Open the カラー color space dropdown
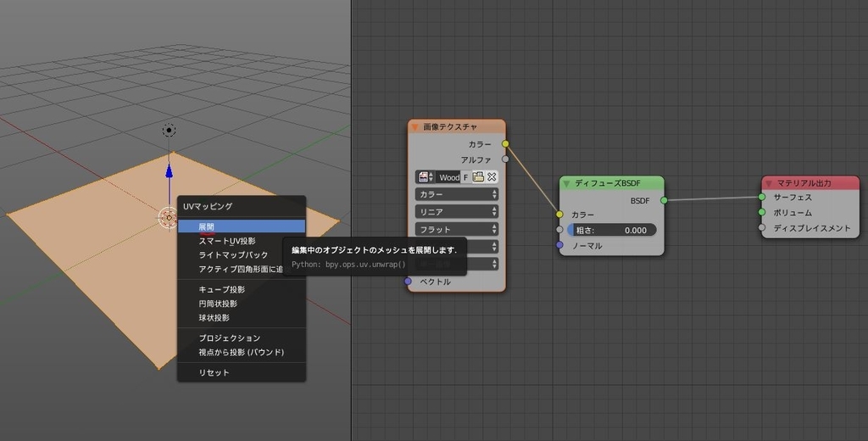Screen dimensions: 868x441 (x=457, y=194)
